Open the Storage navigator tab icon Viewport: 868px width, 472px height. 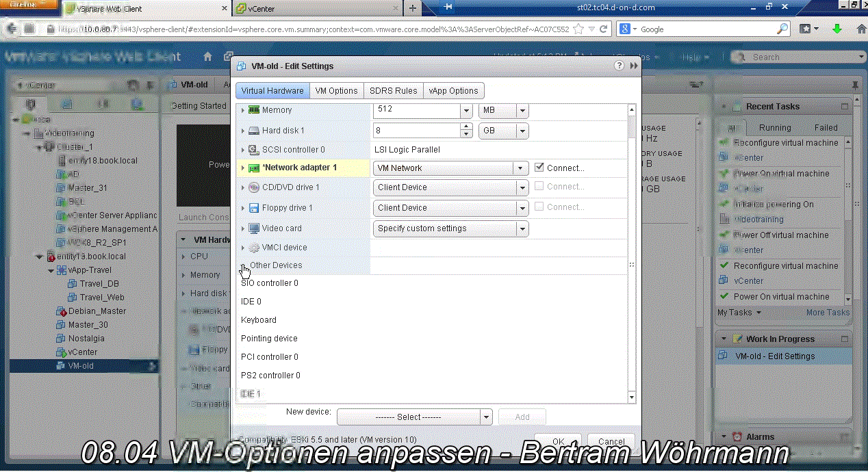[x=103, y=105]
